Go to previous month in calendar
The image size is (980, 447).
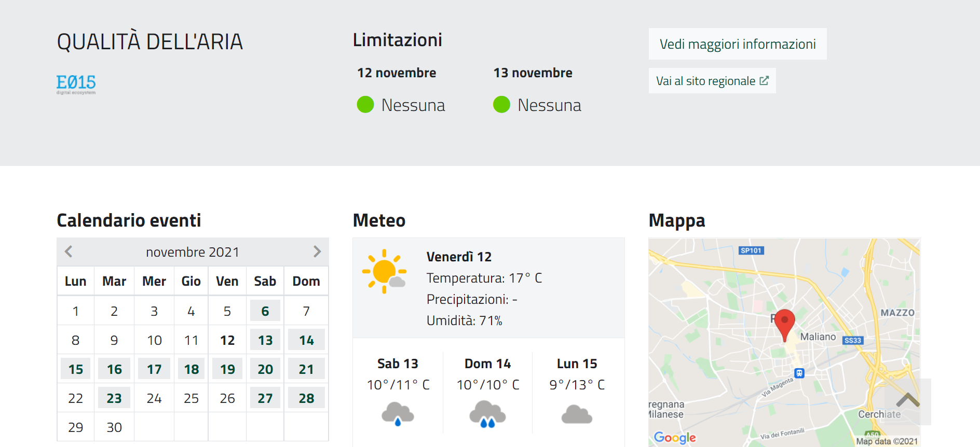69,252
